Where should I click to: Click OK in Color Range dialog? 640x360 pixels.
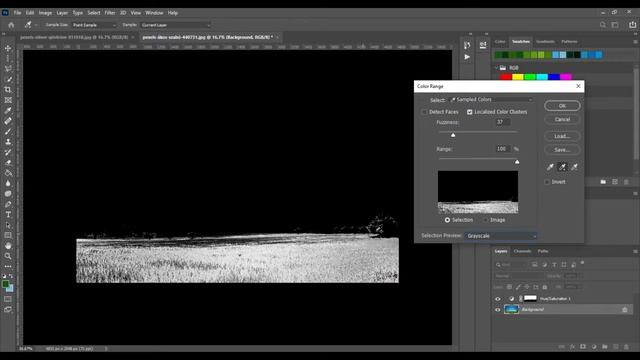562,106
